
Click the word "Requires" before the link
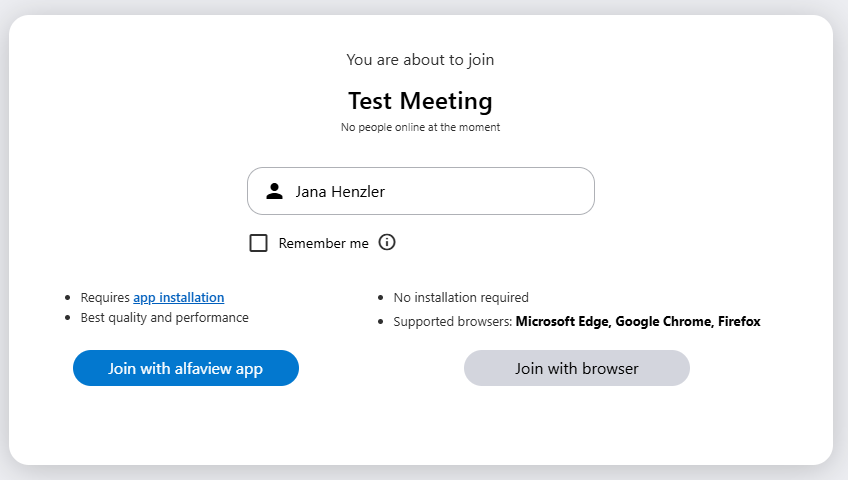(x=105, y=297)
